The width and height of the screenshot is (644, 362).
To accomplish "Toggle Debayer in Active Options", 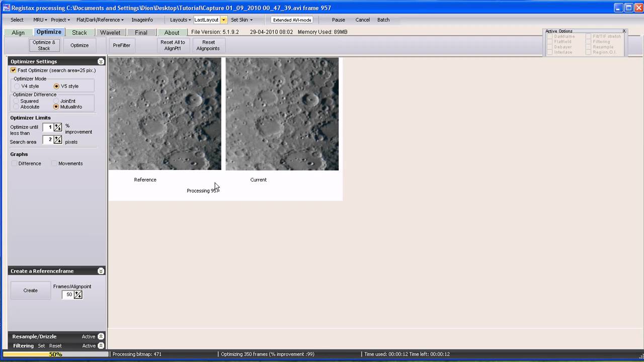I will [x=550, y=47].
